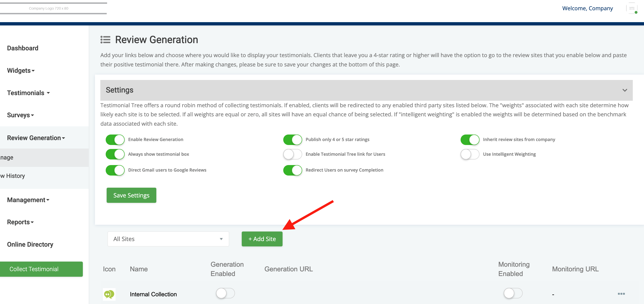
Task: Open the user profile avatar icon
Action: [631, 8]
